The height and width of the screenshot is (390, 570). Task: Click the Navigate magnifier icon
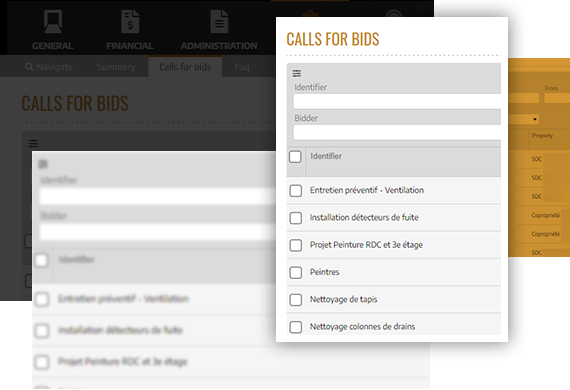[29, 67]
